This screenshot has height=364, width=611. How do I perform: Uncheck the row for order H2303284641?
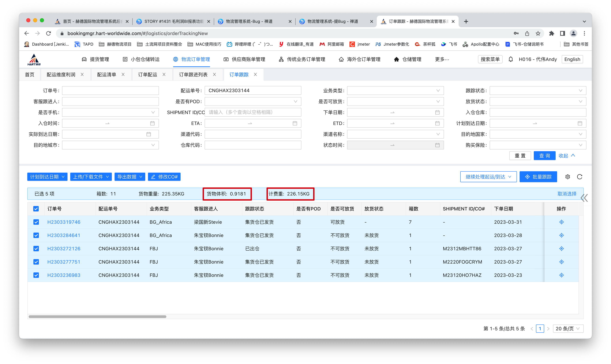point(36,235)
